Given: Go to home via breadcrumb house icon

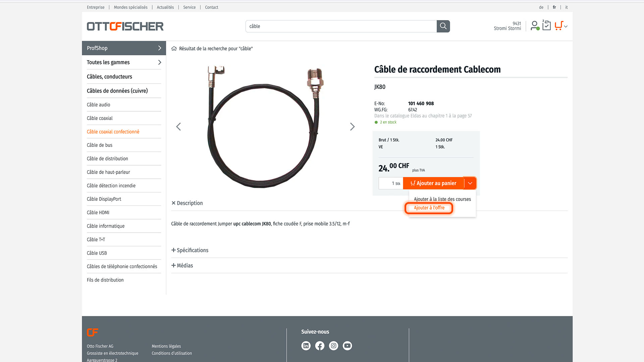Looking at the screenshot, I should [174, 49].
